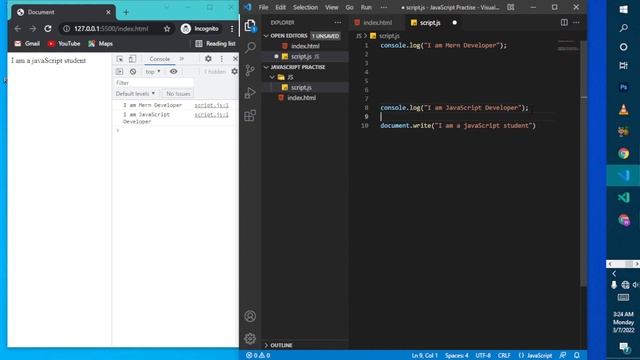Open the Gmail bookmark
This screenshot has height=360, width=640.
point(27,44)
